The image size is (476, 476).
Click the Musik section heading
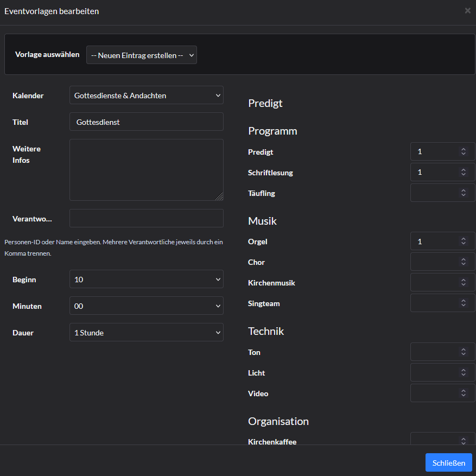pos(262,221)
